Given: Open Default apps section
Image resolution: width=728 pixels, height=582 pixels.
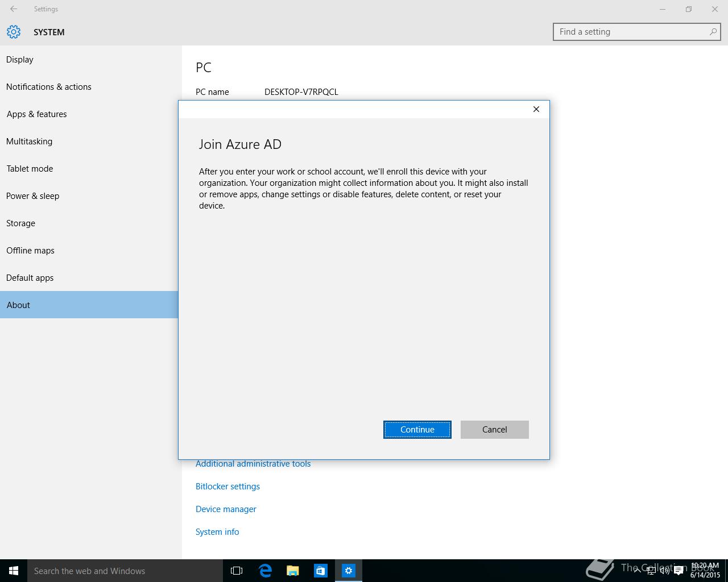Looking at the screenshot, I should pos(89,278).
